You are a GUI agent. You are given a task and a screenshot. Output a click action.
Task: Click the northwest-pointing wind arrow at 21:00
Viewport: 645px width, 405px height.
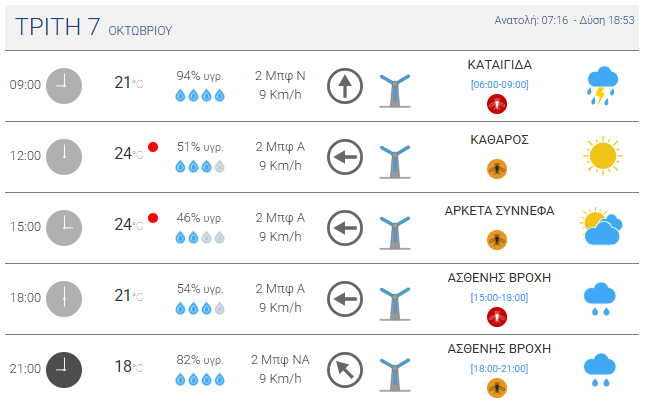pyautogui.click(x=344, y=369)
